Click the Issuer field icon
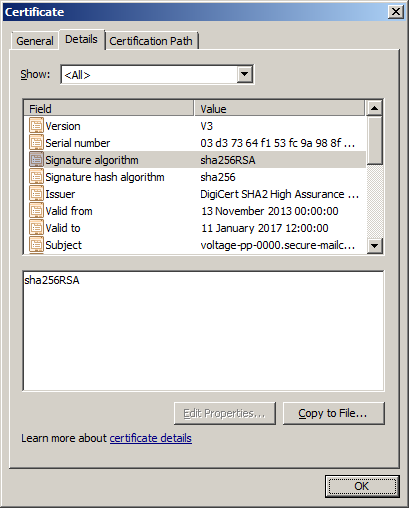Viewport: 409px width, 508px height. click(x=36, y=194)
